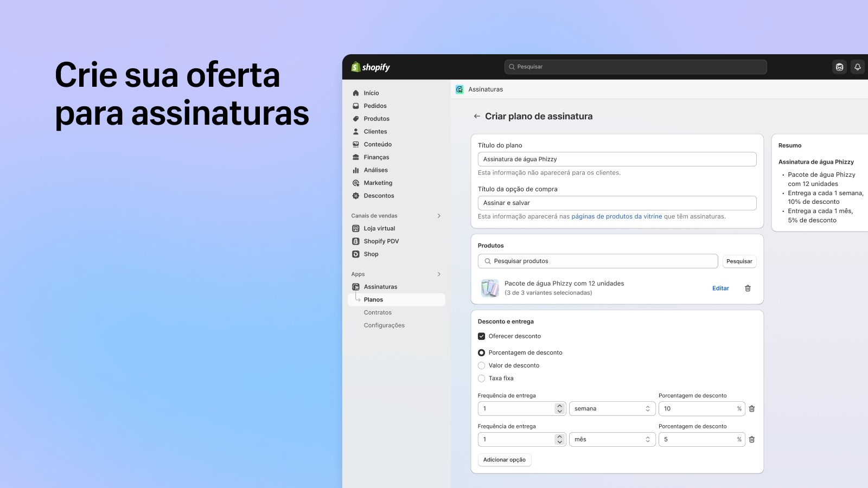Adjust frequency stepper in the mês row
The width and height of the screenshot is (868, 488).
pyautogui.click(x=560, y=440)
